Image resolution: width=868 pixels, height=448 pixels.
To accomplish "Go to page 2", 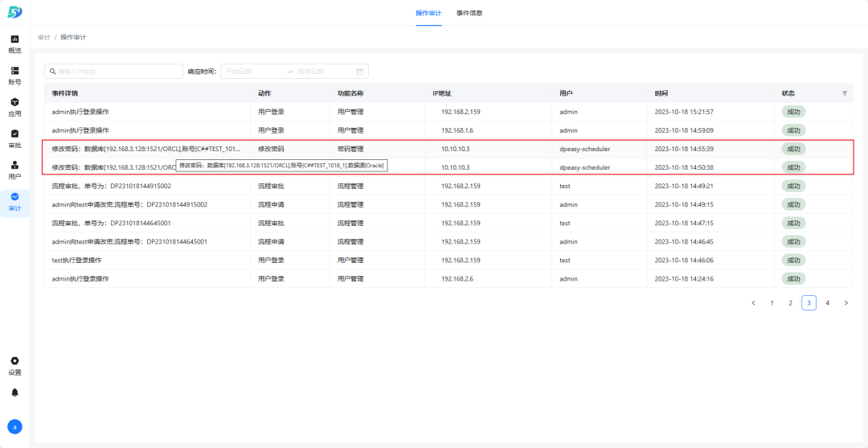I will (x=791, y=303).
